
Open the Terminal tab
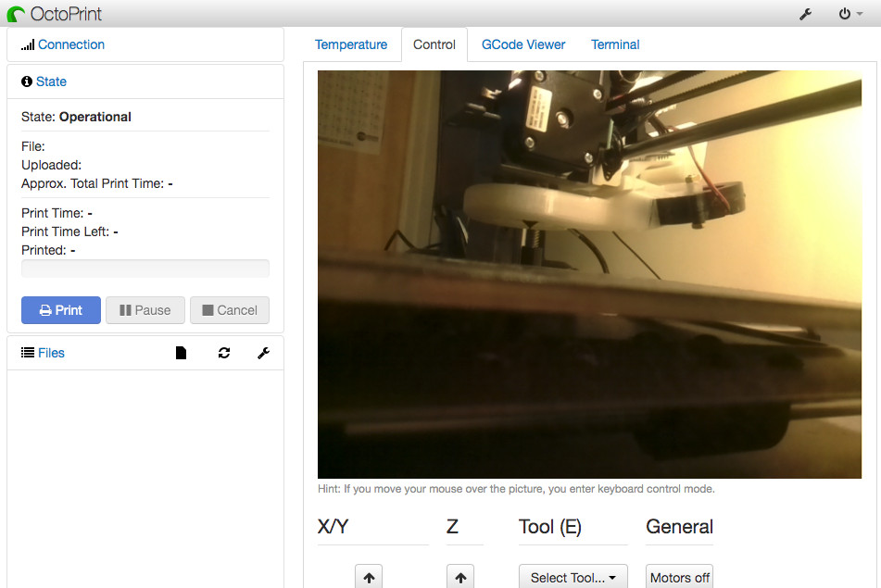point(614,44)
